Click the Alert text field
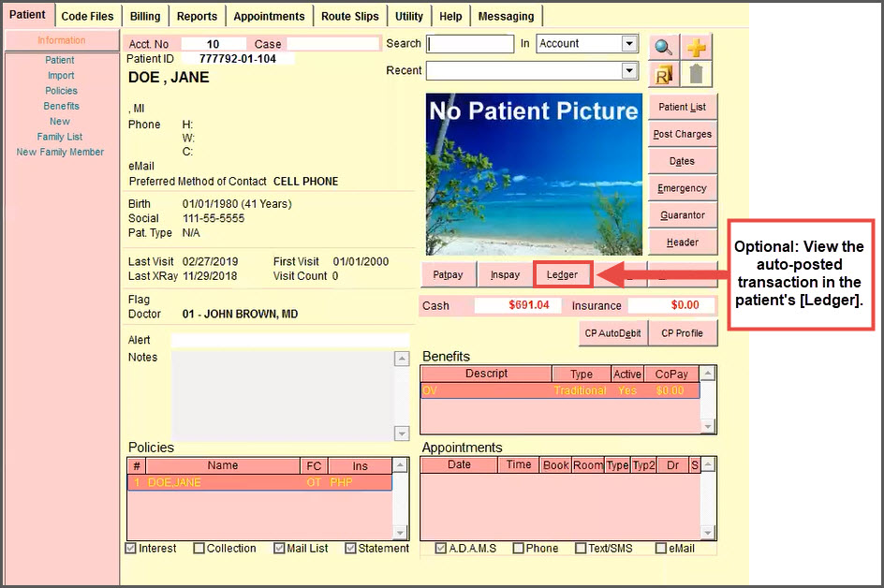 290,340
